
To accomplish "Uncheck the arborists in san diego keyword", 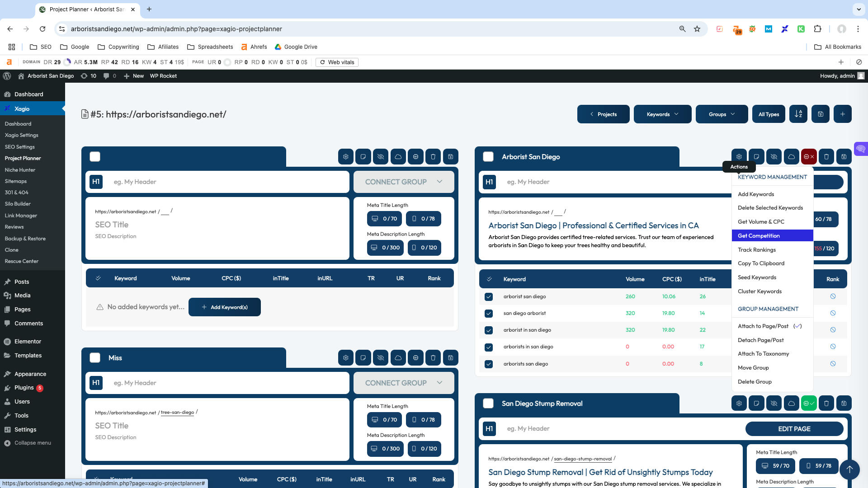I will pos(489,347).
